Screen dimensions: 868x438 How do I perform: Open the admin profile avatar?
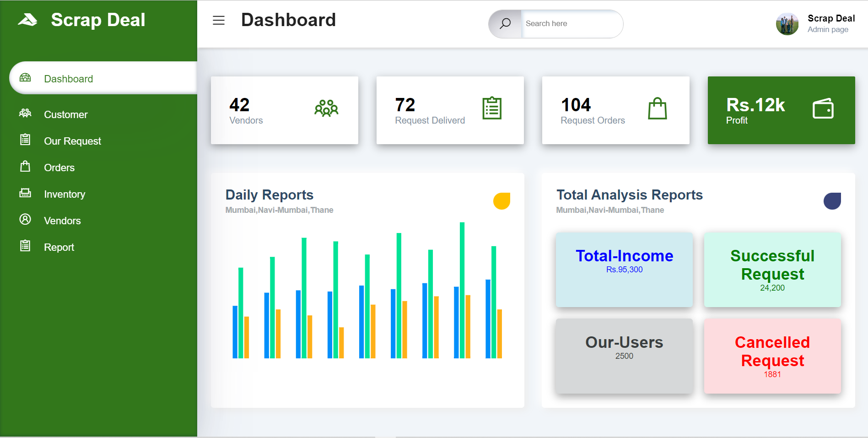[x=787, y=24]
